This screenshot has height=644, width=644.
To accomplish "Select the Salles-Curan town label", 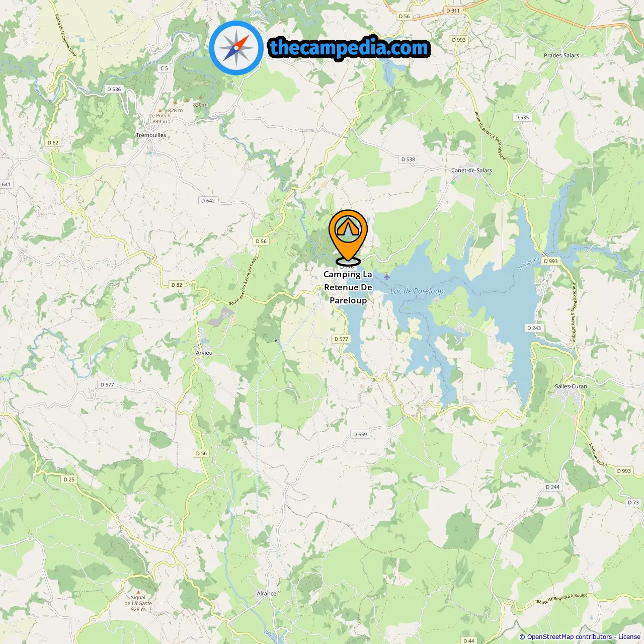I will click(571, 386).
